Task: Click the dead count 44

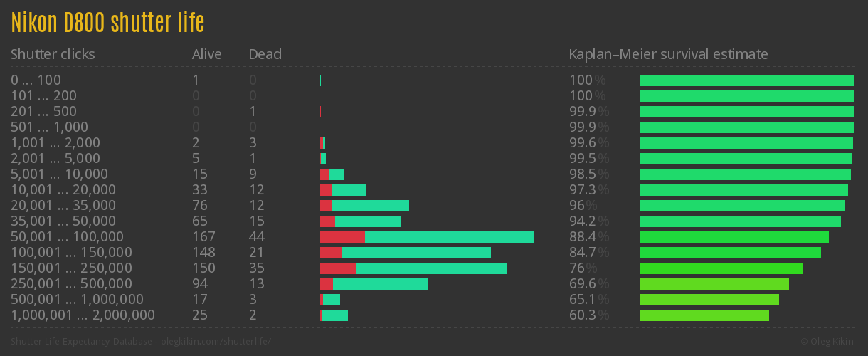Action: pyautogui.click(x=256, y=237)
